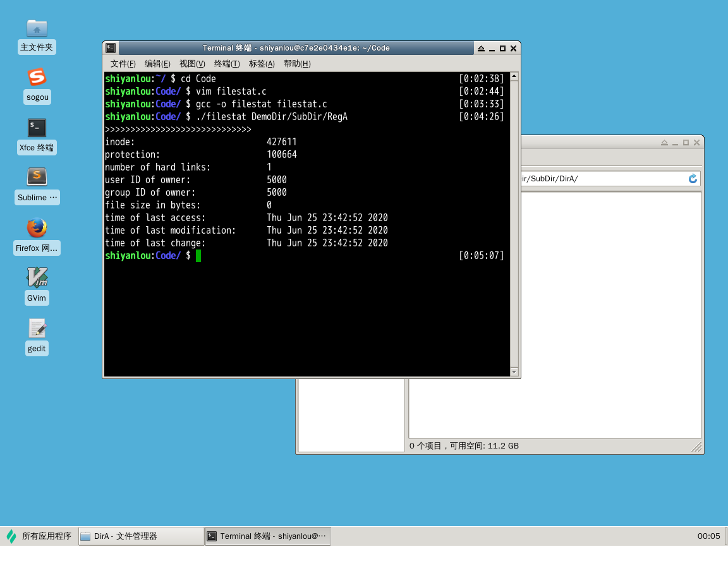Click the 'time of last change:' label

(155, 243)
